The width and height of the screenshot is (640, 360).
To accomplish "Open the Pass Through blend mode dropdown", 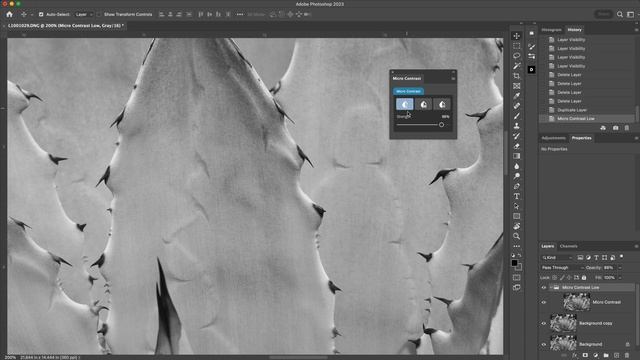I will (x=562, y=268).
